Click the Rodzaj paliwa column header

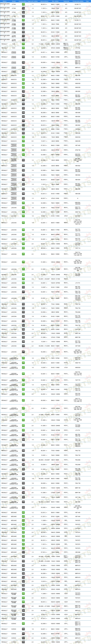click(x=23, y=1)
